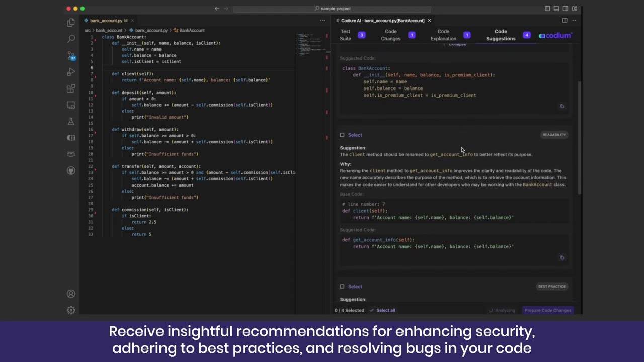
Task: Check the Select box for the readability suggestion
Action: click(342, 135)
